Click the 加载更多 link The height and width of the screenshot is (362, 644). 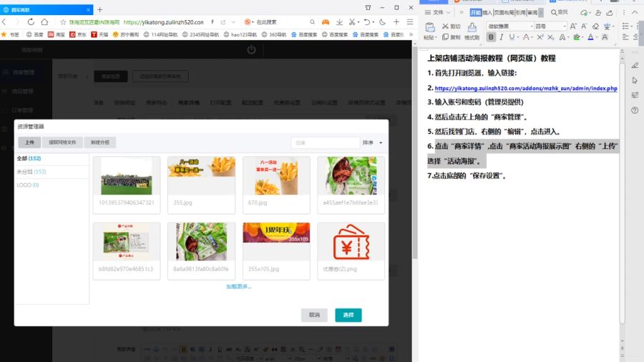click(x=238, y=286)
